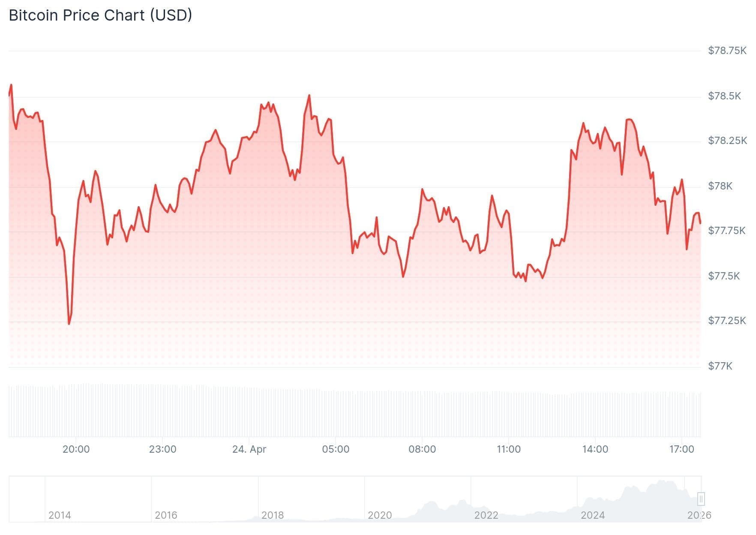Click the $77K price axis label

point(720,366)
